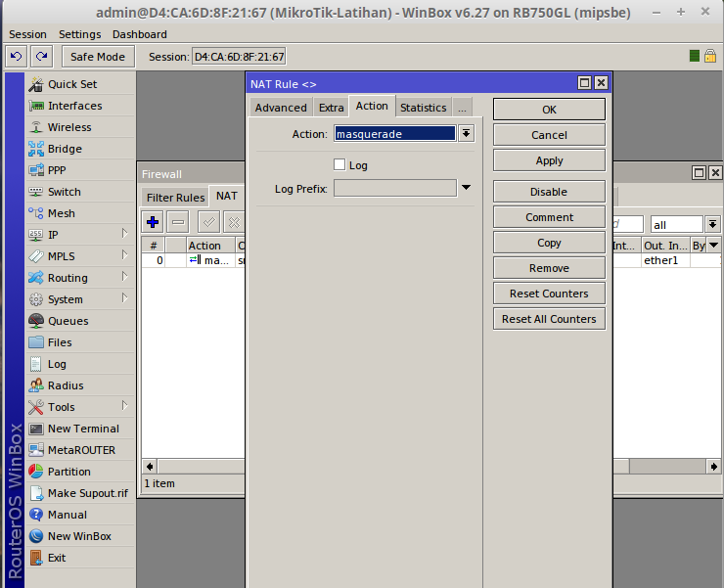Click the Log Prefix input field

(x=395, y=188)
